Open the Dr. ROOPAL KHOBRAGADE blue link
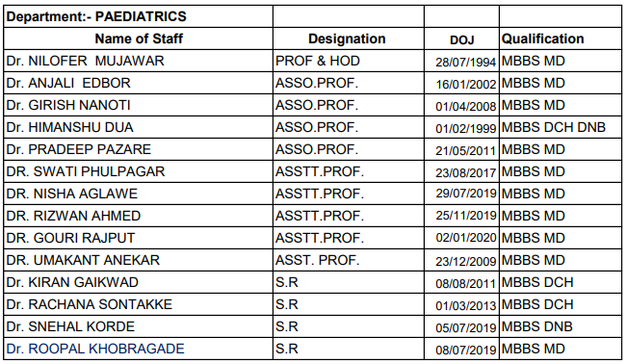The height and width of the screenshot is (364, 627). (x=95, y=349)
